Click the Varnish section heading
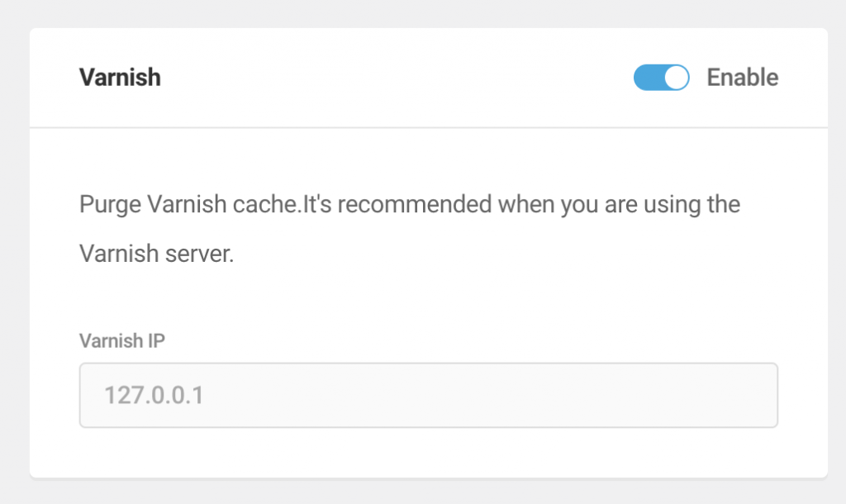This screenshot has width=846, height=504. pos(120,77)
